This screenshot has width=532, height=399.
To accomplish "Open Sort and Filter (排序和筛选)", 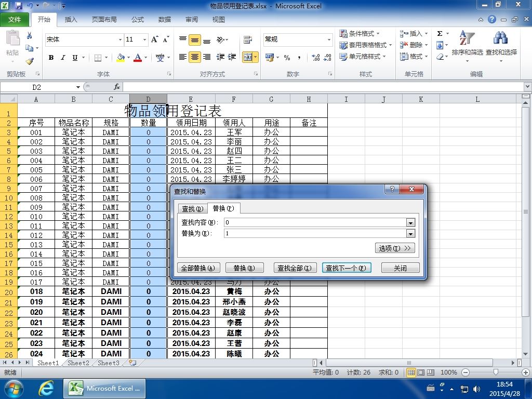I will coord(467,46).
